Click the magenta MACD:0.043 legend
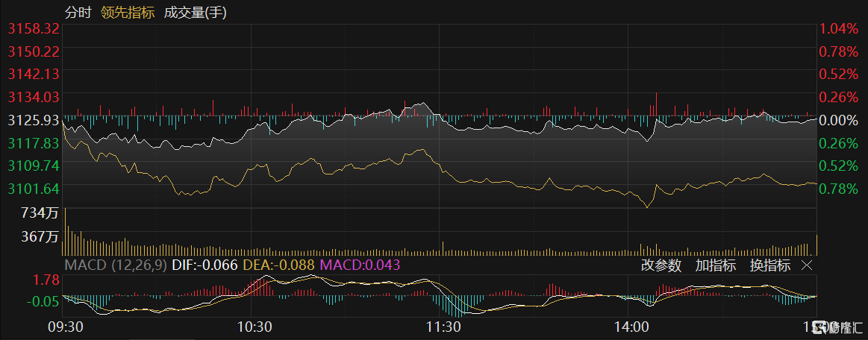Image resolution: width=868 pixels, height=340 pixels. tap(360, 265)
